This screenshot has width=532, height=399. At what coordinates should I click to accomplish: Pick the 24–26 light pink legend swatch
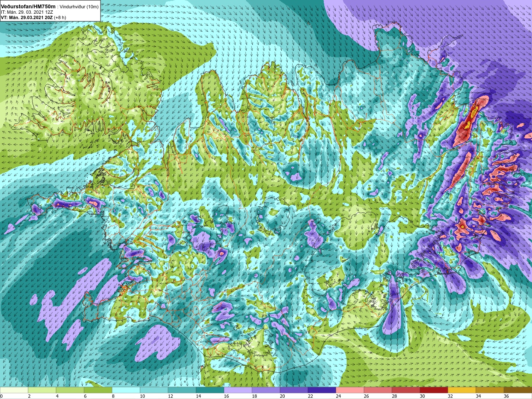[x=350, y=390]
